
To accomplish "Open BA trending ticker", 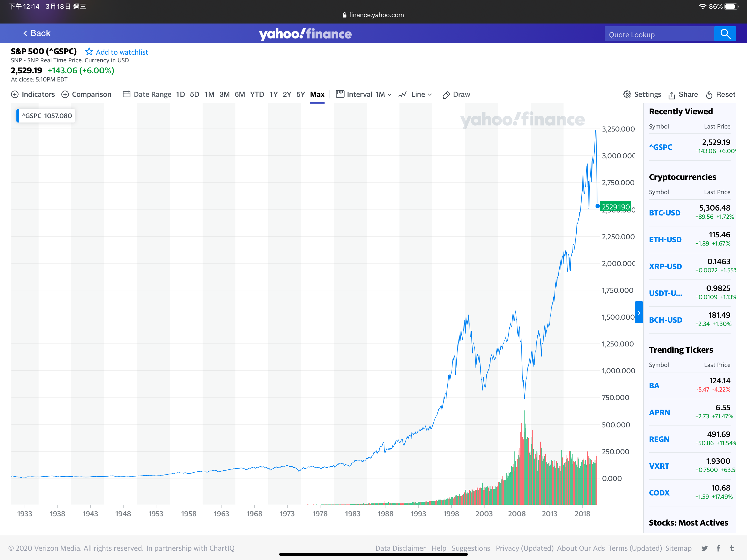I will pyautogui.click(x=654, y=385).
